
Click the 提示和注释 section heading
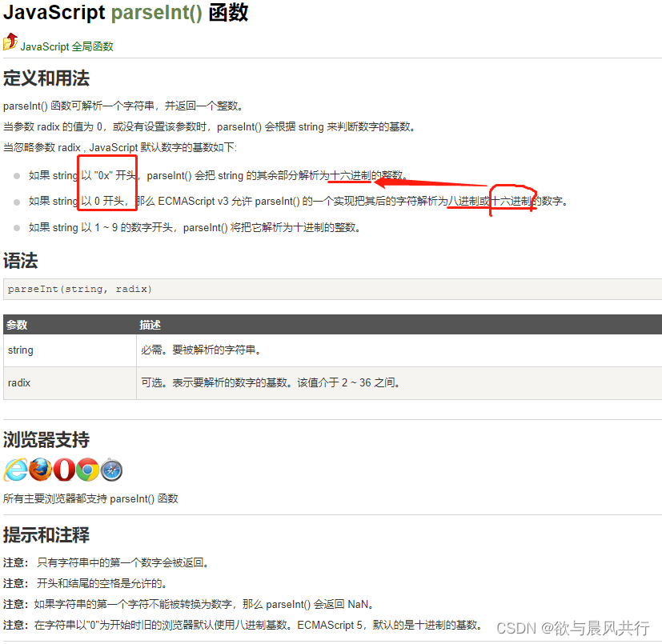click(46, 535)
